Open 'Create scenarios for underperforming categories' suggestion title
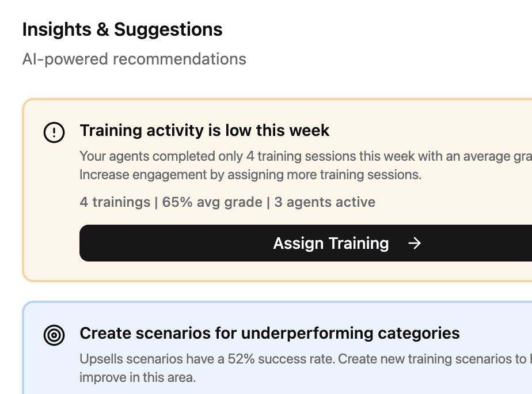Image resolution: width=532 pixels, height=394 pixels. click(269, 333)
